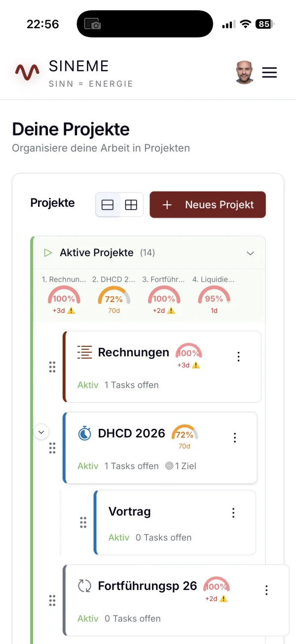Switch to grid layout view

[131, 205]
